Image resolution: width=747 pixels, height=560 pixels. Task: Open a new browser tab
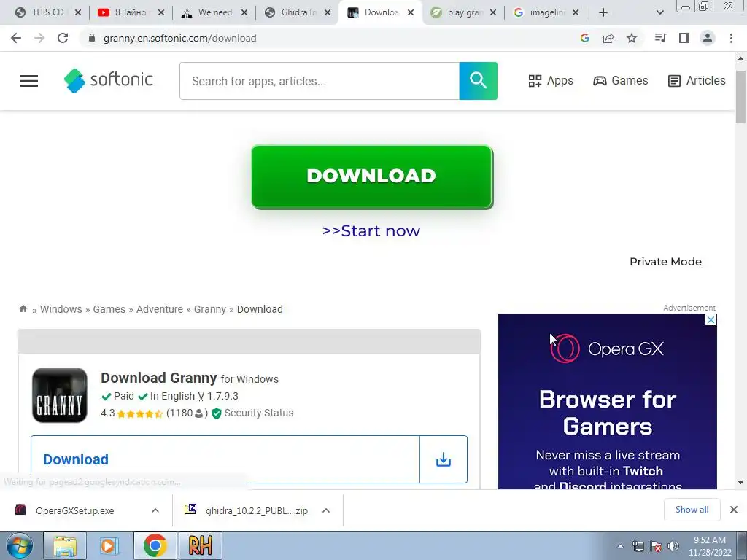coord(603,12)
